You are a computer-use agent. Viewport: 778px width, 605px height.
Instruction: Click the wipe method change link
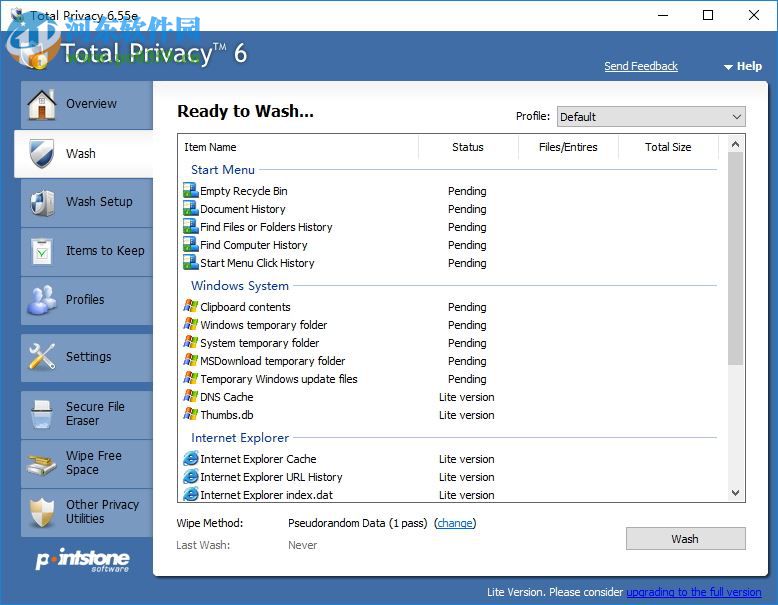click(x=455, y=523)
